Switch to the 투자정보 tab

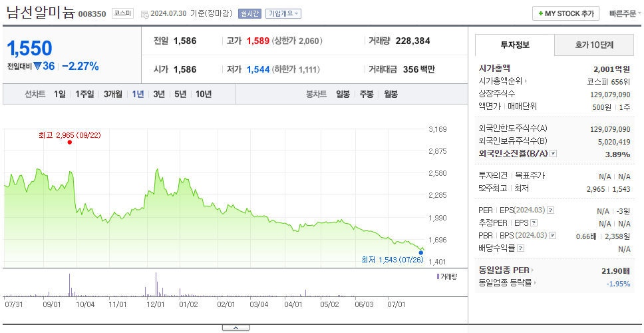515,45
